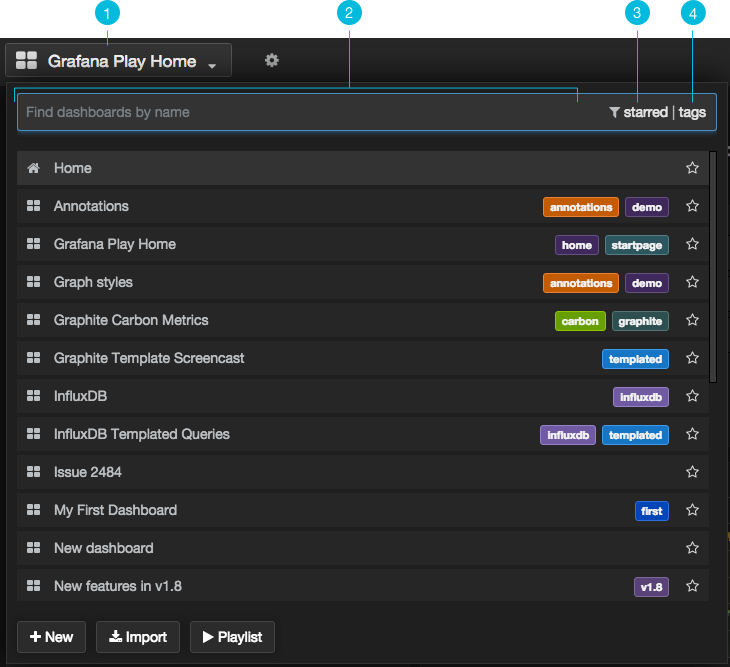Click grid icon on InfluxDB Templated Queries row
Viewport: 730px width, 667px height.
pyautogui.click(x=33, y=434)
